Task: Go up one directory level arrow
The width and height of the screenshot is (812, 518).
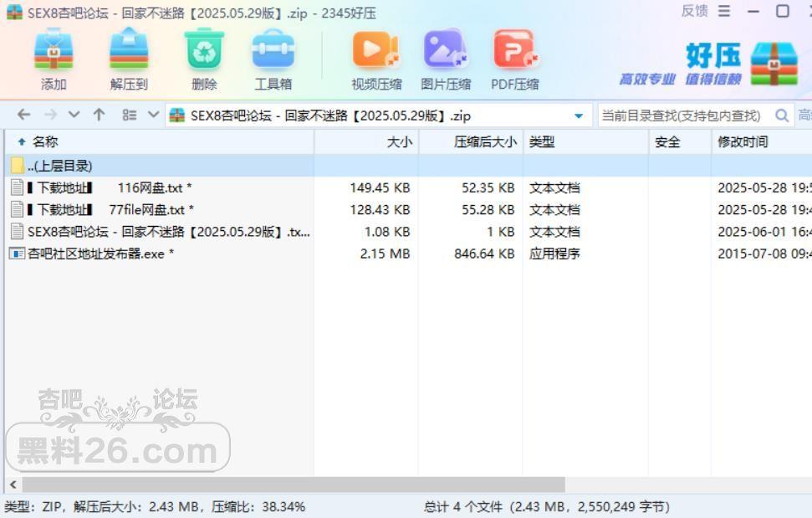Action: [x=99, y=115]
